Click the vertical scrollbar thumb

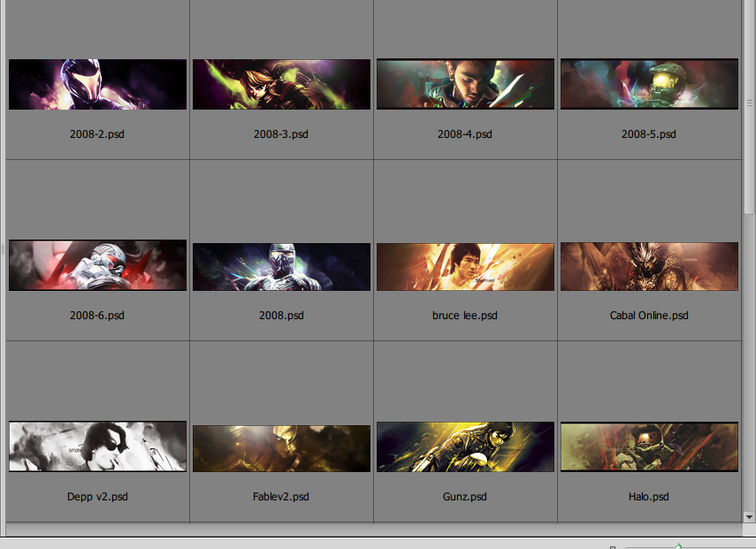pyautogui.click(x=749, y=106)
